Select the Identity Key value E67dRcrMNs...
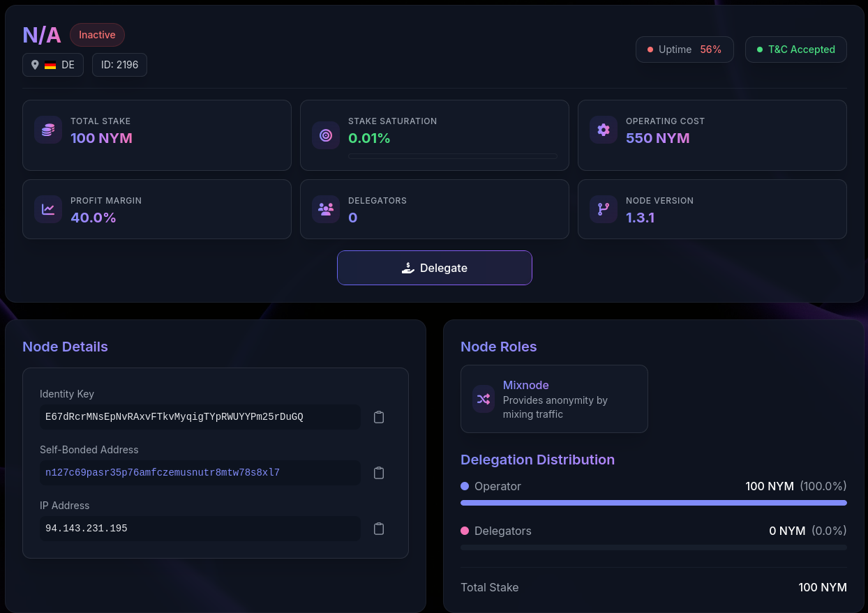The height and width of the screenshot is (613, 868). click(174, 417)
